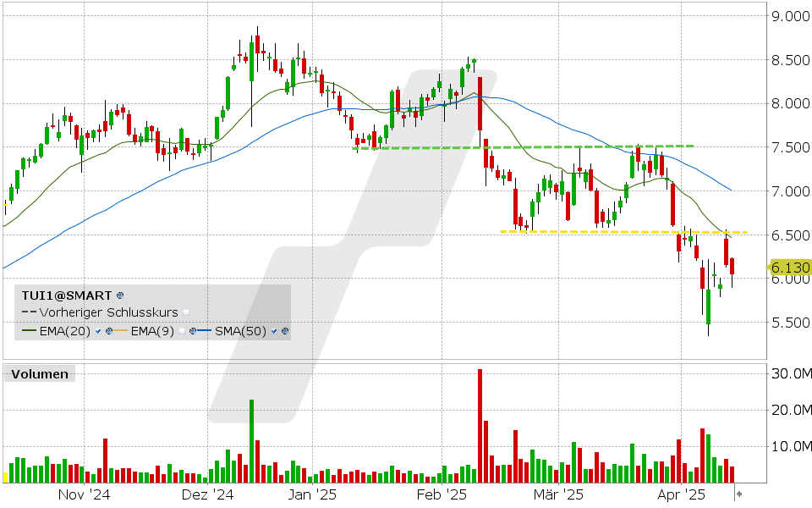Uncheck the EMA(20) checkbox
This screenshot has height=508, width=812.
pyautogui.click(x=98, y=331)
